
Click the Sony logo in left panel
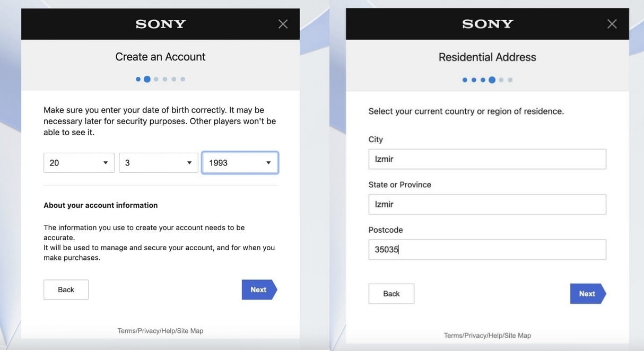[x=161, y=24]
